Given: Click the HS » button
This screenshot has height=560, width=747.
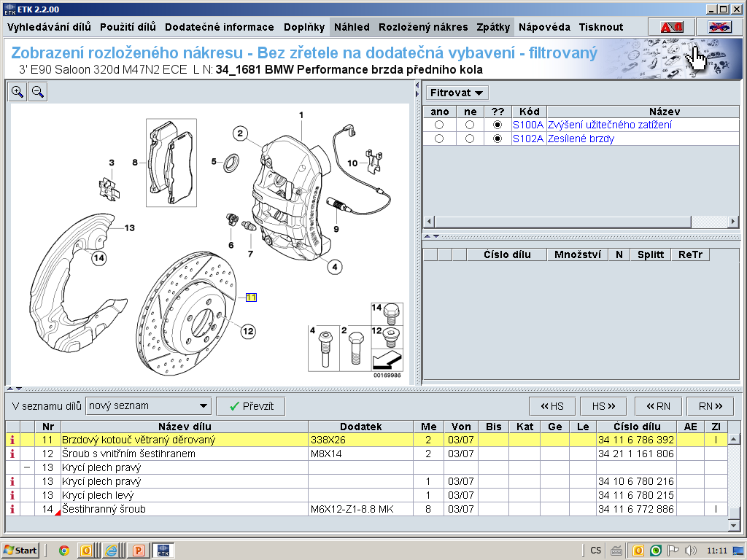Looking at the screenshot, I should [x=603, y=406].
